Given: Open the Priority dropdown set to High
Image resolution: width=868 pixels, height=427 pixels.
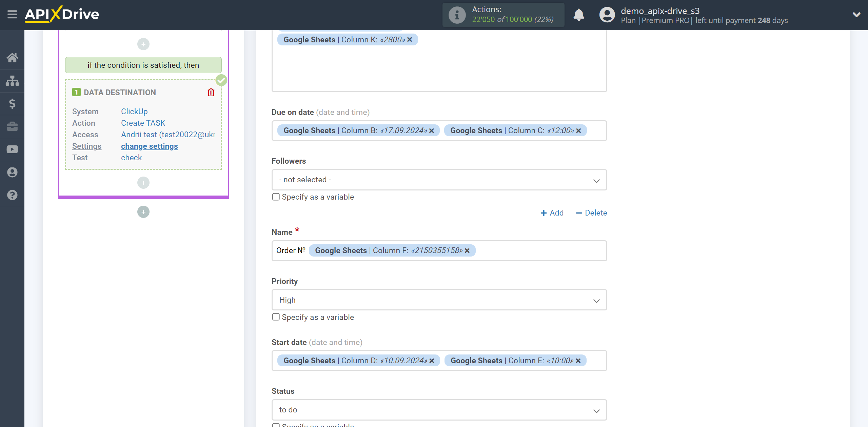Looking at the screenshot, I should pos(439,300).
